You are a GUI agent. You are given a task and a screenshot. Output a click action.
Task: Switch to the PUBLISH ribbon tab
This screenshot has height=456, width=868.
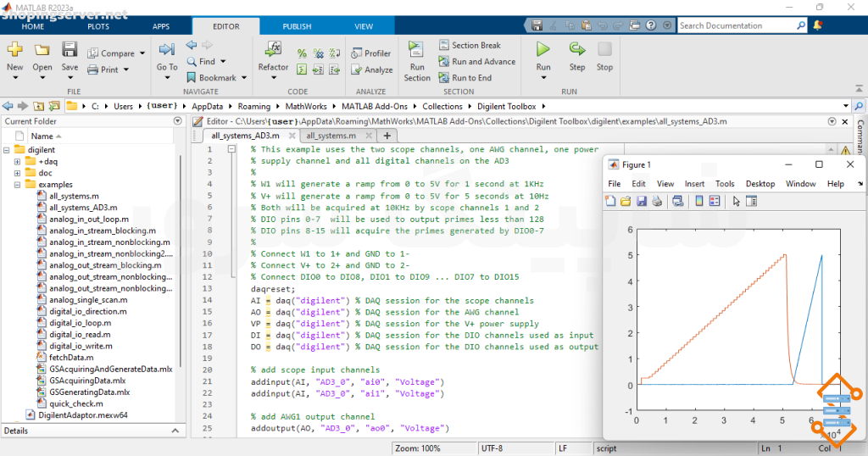298,26
